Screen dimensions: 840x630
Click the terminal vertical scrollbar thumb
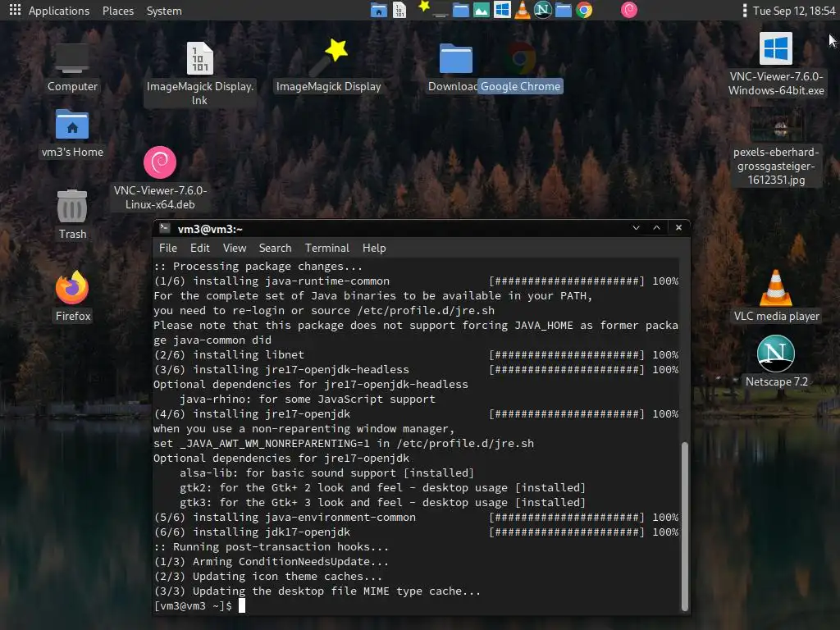click(684, 526)
